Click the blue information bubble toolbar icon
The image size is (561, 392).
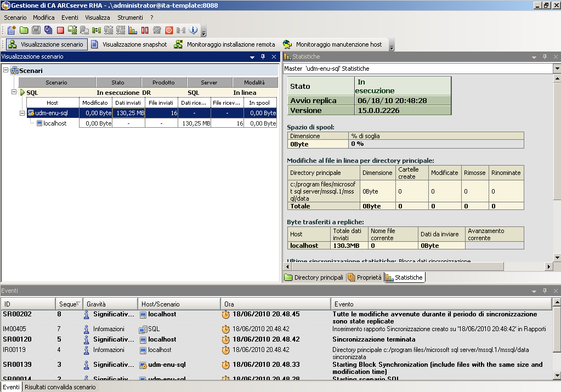tap(193, 30)
